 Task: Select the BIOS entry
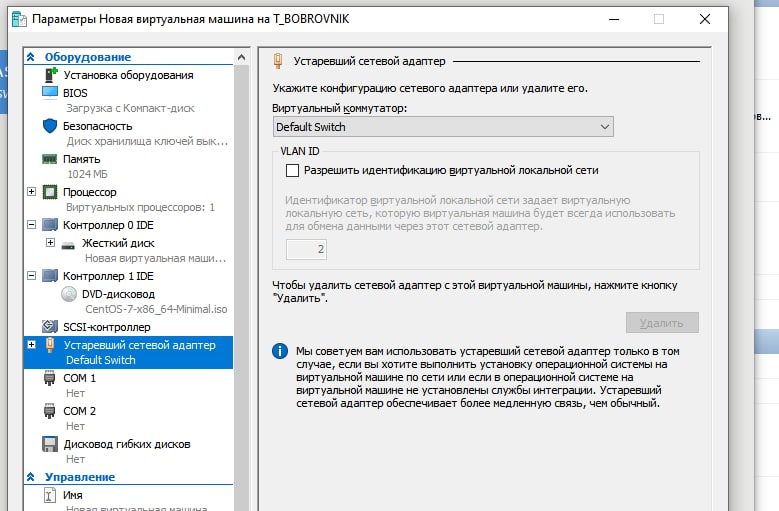(75, 93)
